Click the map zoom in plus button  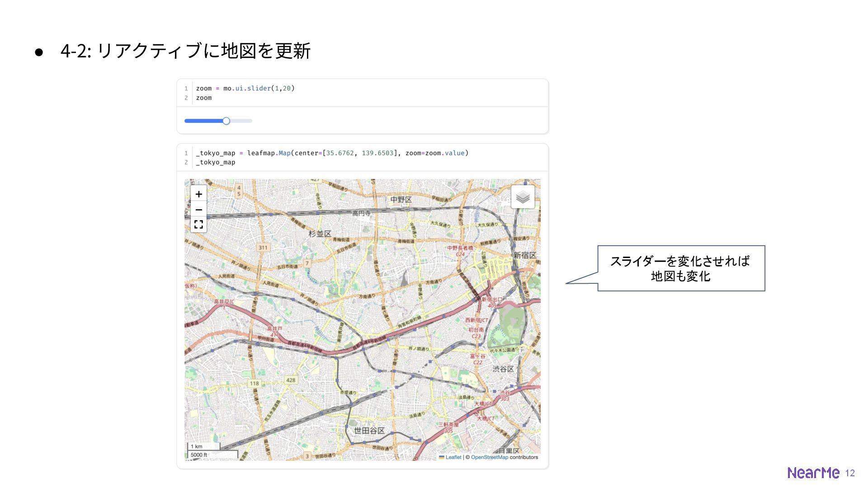coord(198,194)
